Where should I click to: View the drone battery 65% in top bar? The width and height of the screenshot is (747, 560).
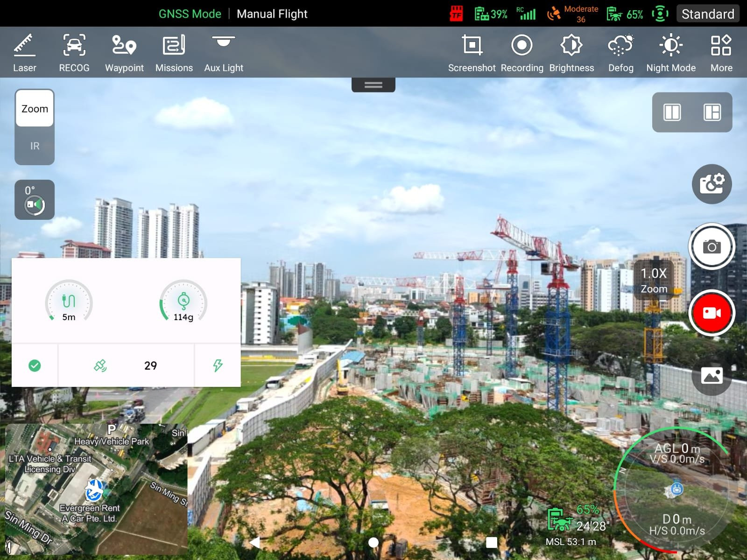(625, 14)
